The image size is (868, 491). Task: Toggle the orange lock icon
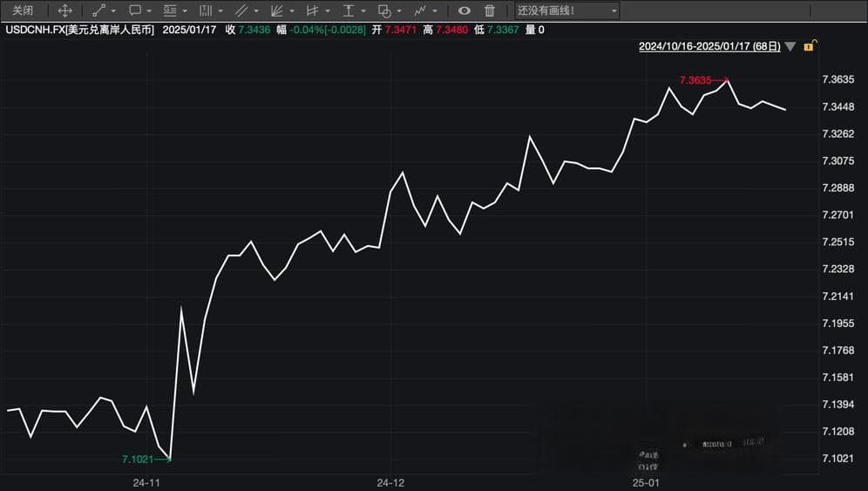[x=810, y=45]
